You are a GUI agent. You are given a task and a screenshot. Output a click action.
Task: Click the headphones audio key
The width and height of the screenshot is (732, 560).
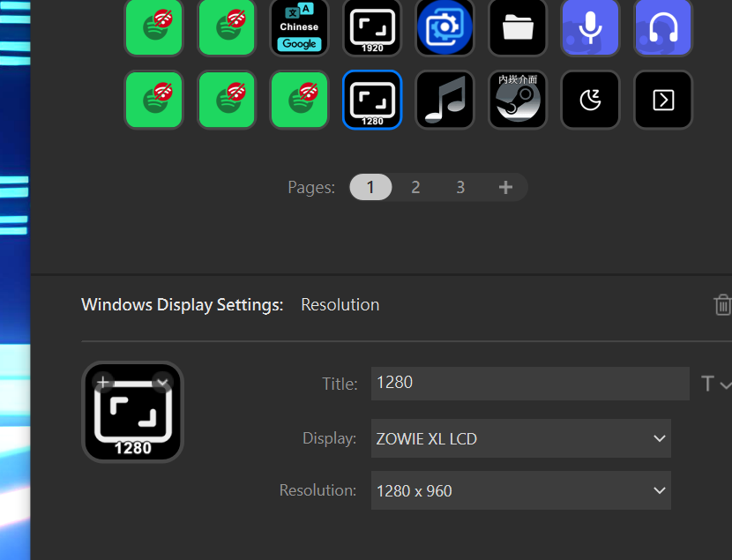point(662,27)
